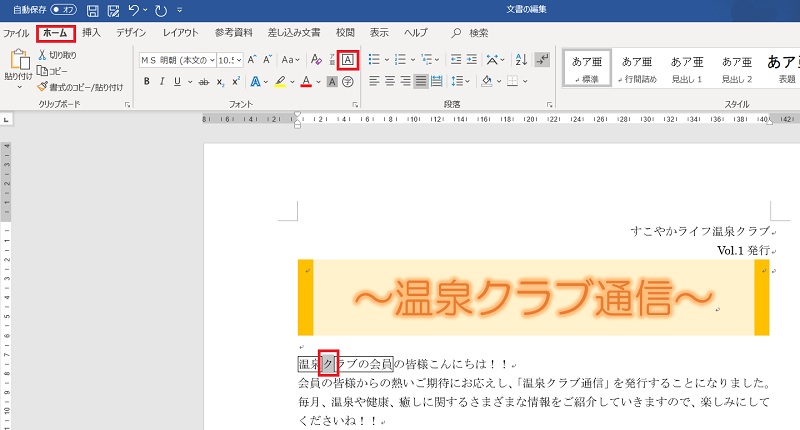This screenshot has width=800, height=430.
Task: Align text left
Action: (374, 81)
